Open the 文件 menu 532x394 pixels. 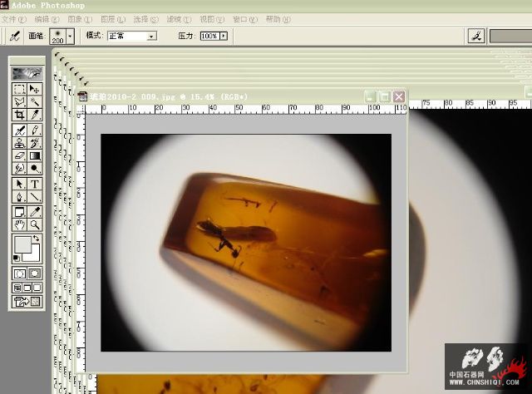(x=13, y=20)
